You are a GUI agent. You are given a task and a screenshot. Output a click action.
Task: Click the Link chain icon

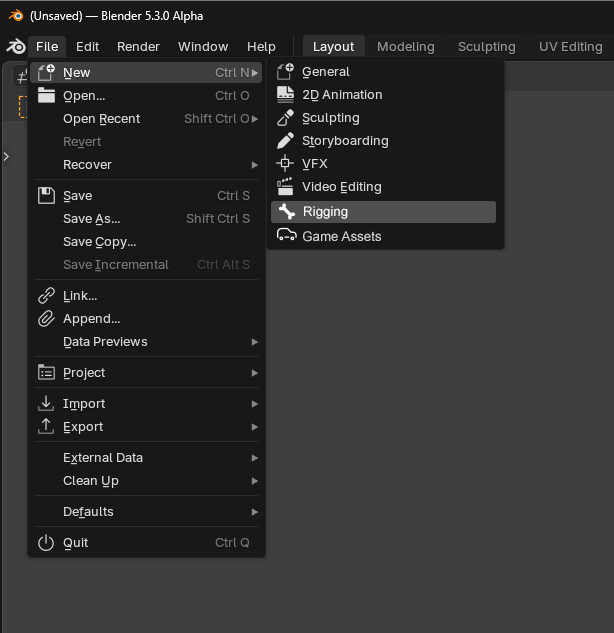coord(46,296)
